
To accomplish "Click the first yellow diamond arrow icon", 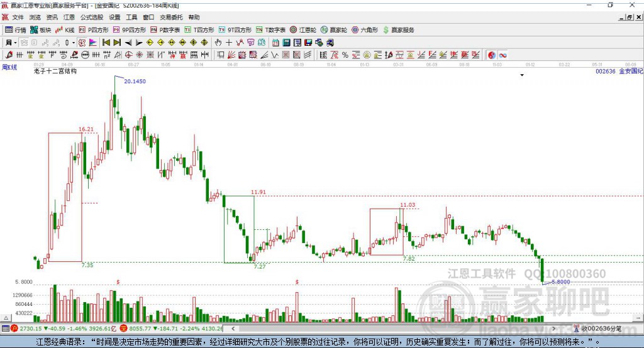I will coord(150,43).
